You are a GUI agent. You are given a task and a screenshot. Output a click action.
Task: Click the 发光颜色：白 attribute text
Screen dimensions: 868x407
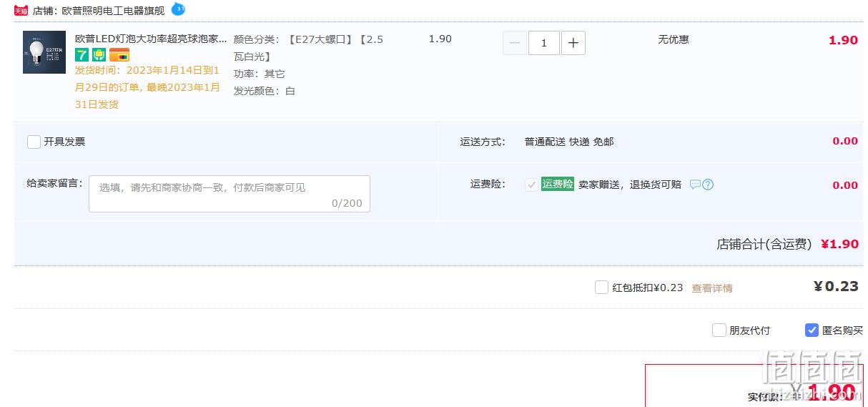[265, 91]
